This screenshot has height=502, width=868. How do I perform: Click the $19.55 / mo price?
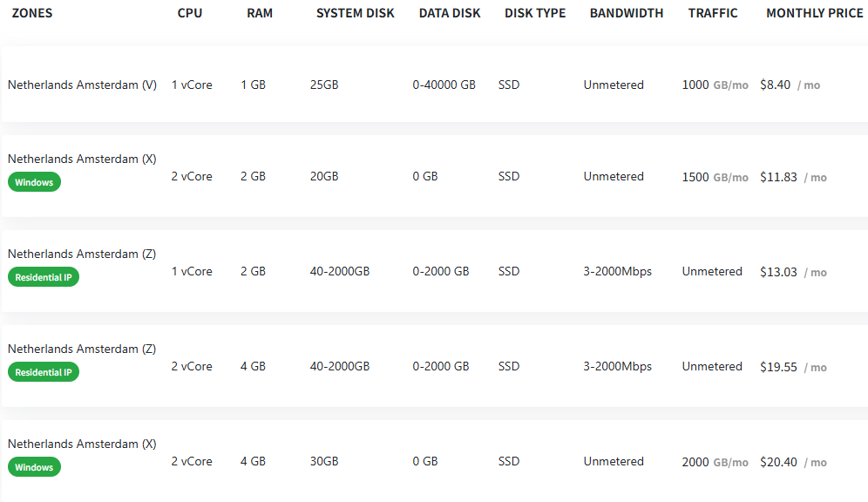click(x=793, y=367)
